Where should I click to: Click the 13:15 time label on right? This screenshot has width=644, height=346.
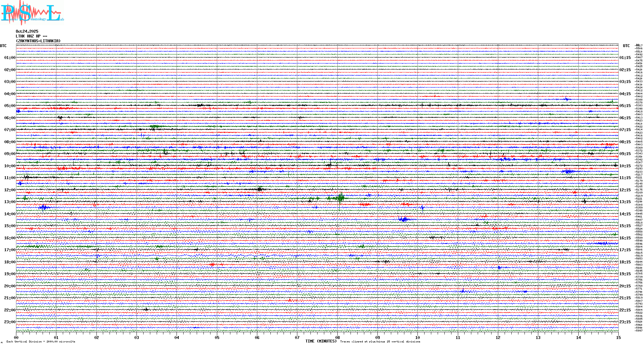(x=625, y=202)
